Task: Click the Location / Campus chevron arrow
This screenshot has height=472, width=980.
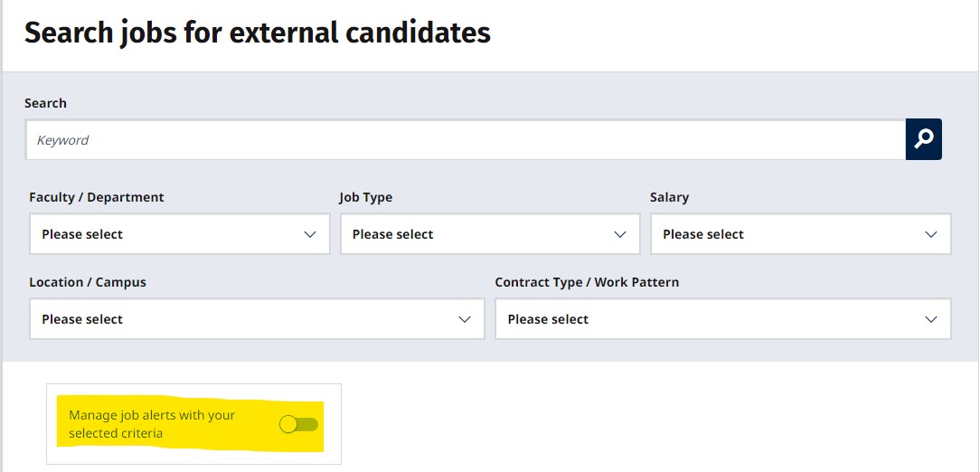Action: coord(465,319)
